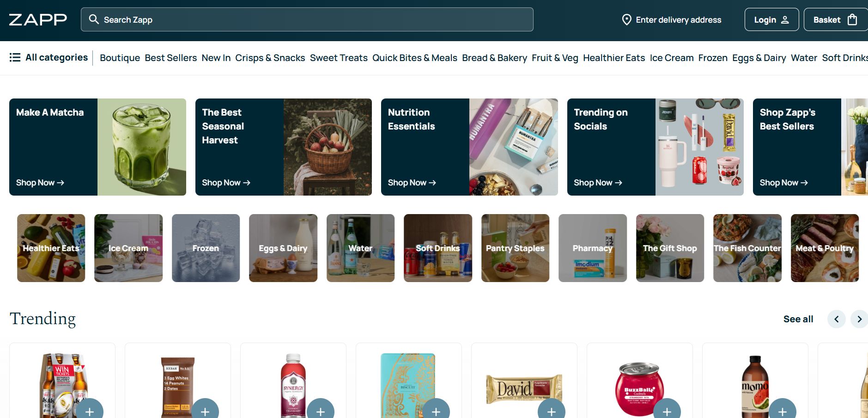Select Ice Cream in the navigation bar

click(x=672, y=58)
